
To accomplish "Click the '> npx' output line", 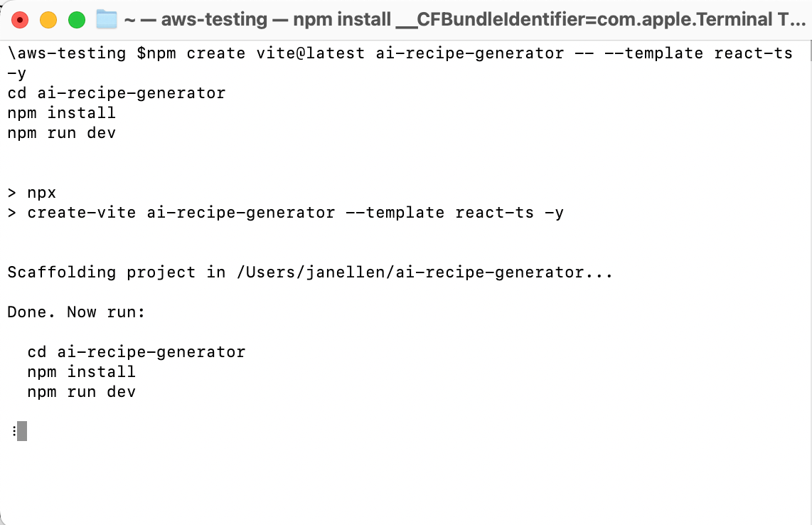I will pos(31,193).
